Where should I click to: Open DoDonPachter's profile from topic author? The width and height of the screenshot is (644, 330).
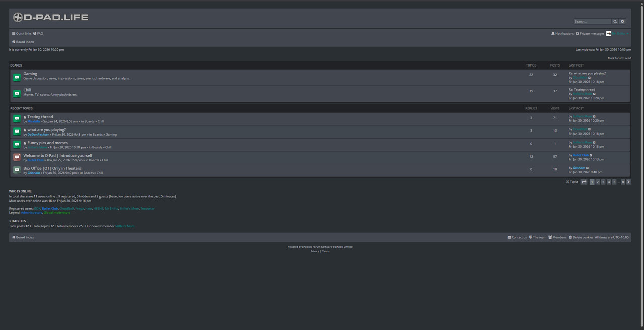pos(38,135)
